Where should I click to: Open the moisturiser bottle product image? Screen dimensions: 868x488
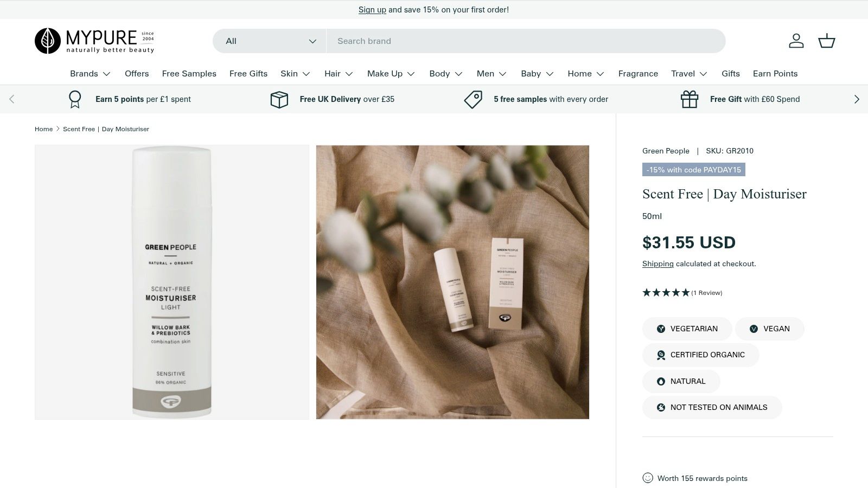click(x=172, y=282)
